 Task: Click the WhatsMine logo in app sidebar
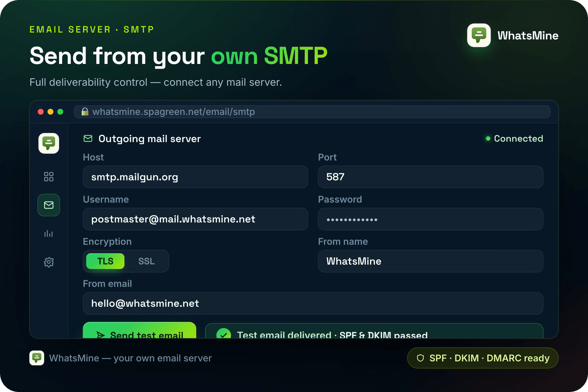(49, 143)
